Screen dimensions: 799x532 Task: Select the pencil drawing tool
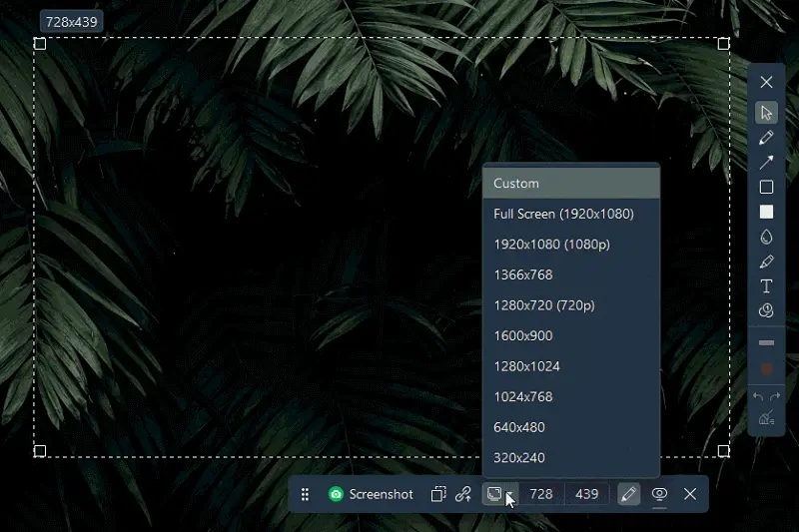click(766, 137)
